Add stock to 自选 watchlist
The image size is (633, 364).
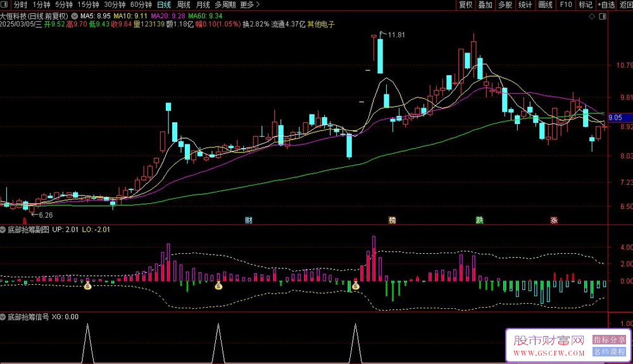coord(606,5)
